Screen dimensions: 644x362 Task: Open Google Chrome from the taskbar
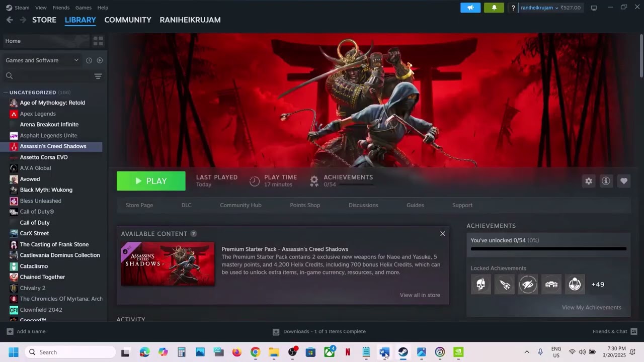(x=255, y=352)
